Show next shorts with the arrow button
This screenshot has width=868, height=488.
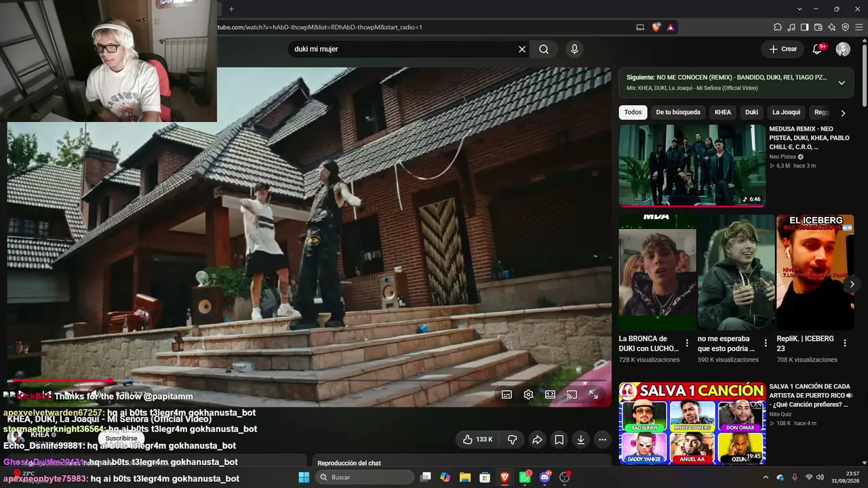pyautogui.click(x=852, y=284)
